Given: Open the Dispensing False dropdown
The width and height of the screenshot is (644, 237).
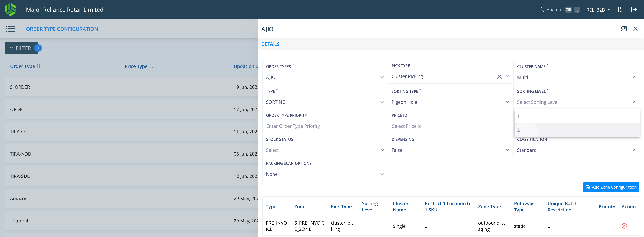Looking at the screenshot, I should (x=450, y=150).
